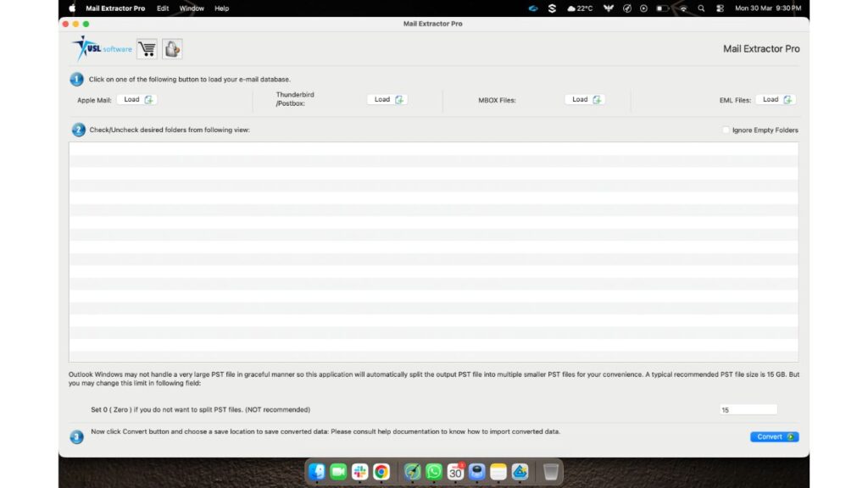The height and width of the screenshot is (488, 868).
Task: Click the compass-like menu bar icon
Action: point(626,8)
